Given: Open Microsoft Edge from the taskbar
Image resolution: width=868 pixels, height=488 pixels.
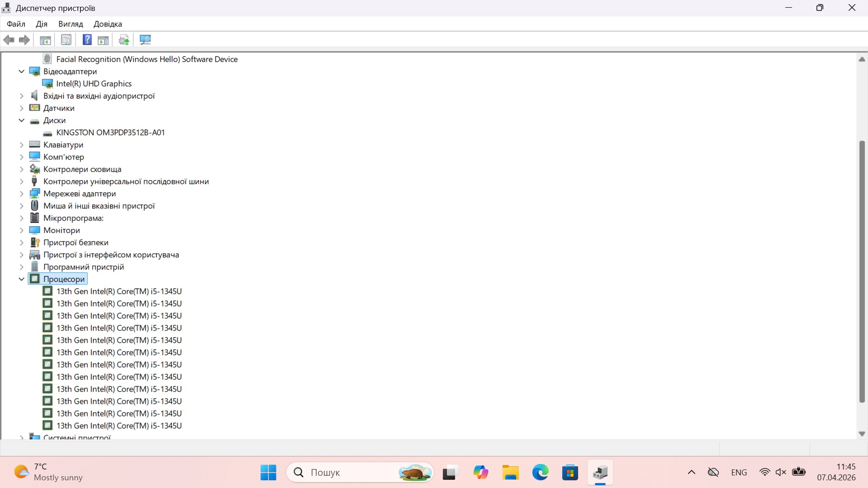Looking at the screenshot, I should click(x=540, y=473).
